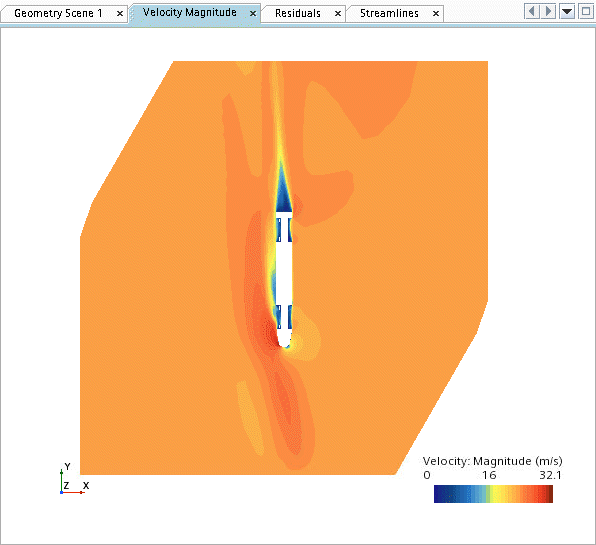The height and width of the screenshot is (545, 596).
Task: Open the Residuals tab
Action: 298,14
